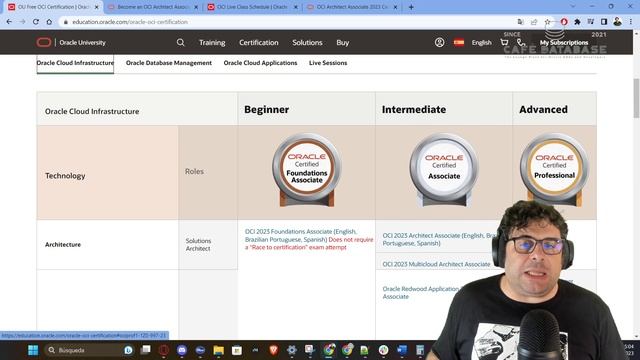Click the 'Beginner' column header
Viewport: 640px width, 360px height.
point(307,109)
